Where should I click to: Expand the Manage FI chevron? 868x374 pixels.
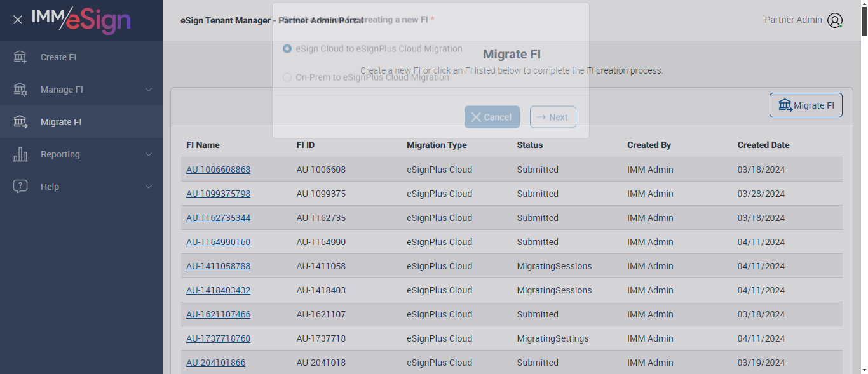[x=149, y=90]
